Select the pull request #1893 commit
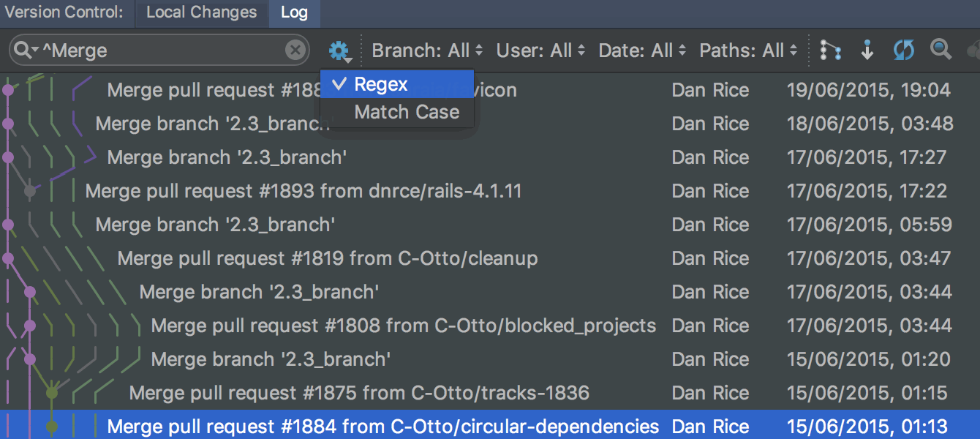This screenshot has width=980, height=439. [303, 192]
